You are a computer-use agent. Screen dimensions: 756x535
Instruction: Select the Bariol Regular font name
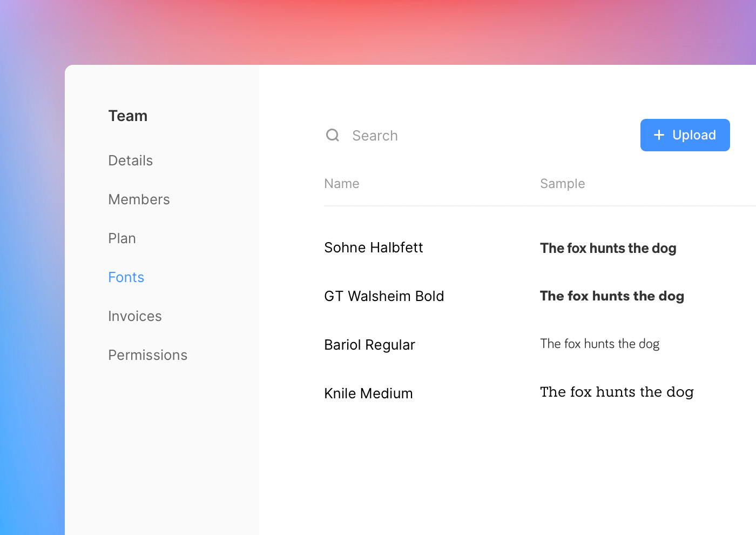pyautogui.click(x=370, y=345)
